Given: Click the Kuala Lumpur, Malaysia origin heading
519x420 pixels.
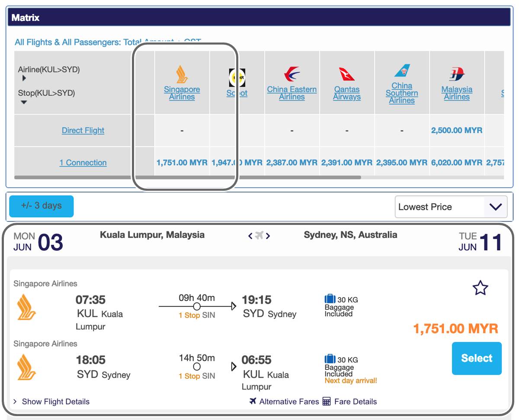Looking at the screenshot, I should pyautogui.click(x=152, y=235).
